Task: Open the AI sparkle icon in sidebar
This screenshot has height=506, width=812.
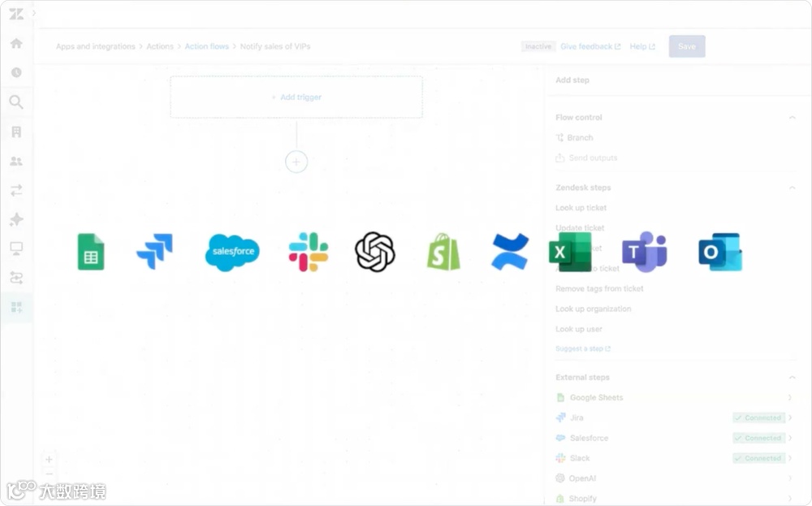Action: [16, 219]
